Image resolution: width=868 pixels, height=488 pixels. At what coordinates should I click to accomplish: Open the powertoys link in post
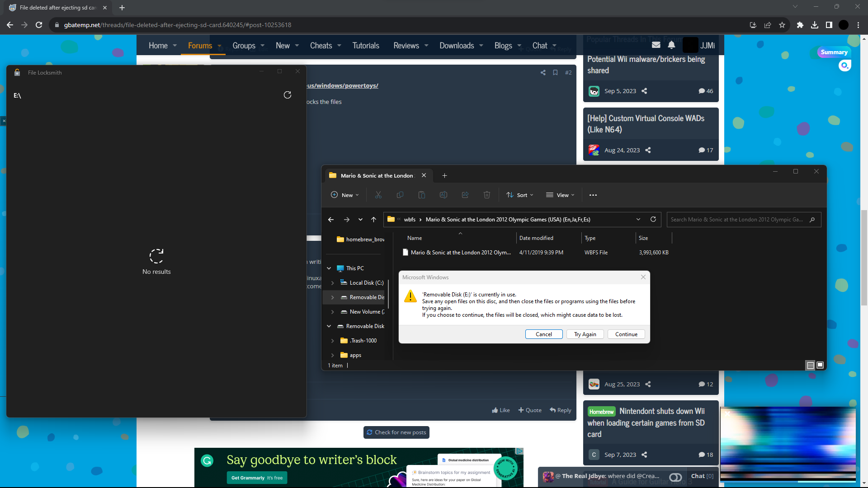click(342, 85)
